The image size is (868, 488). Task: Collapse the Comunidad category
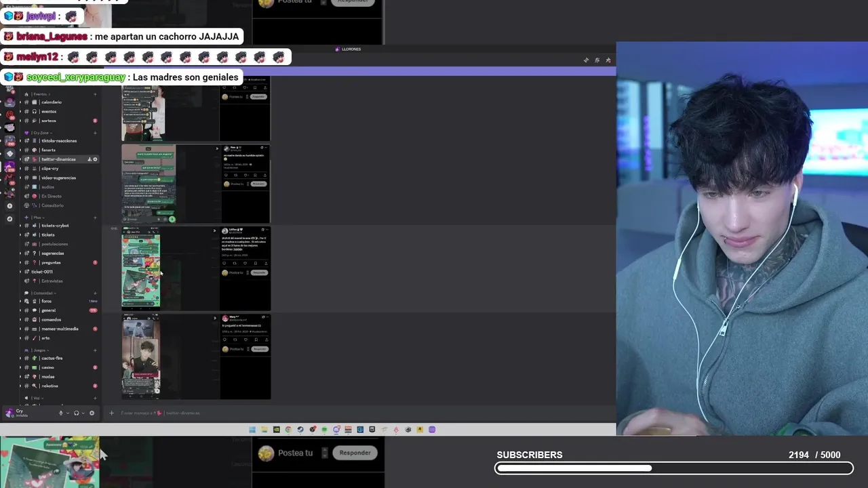pyautogui.click(x=41, y=293)
